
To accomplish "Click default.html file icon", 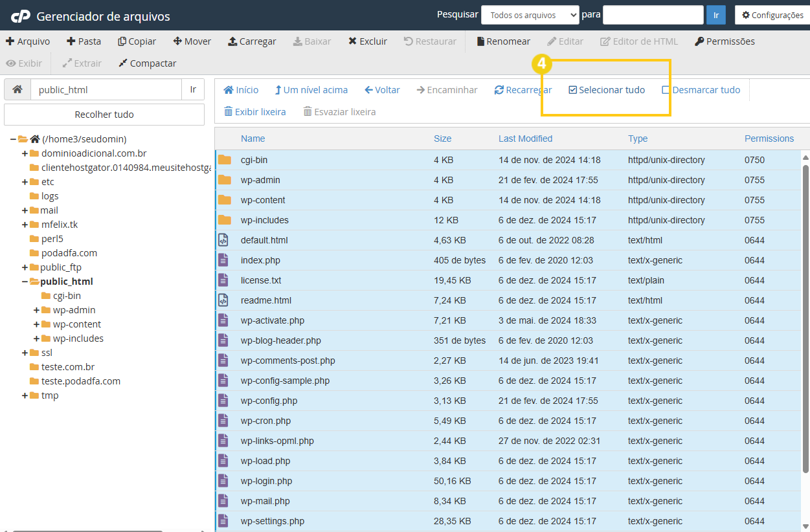I will click(223, 240).
